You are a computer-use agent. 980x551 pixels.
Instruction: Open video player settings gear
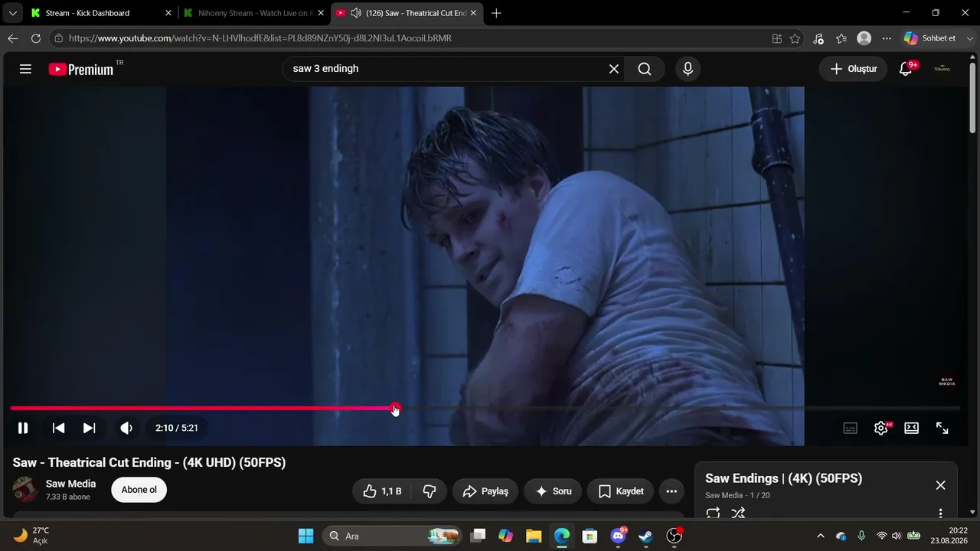[881, 428]
